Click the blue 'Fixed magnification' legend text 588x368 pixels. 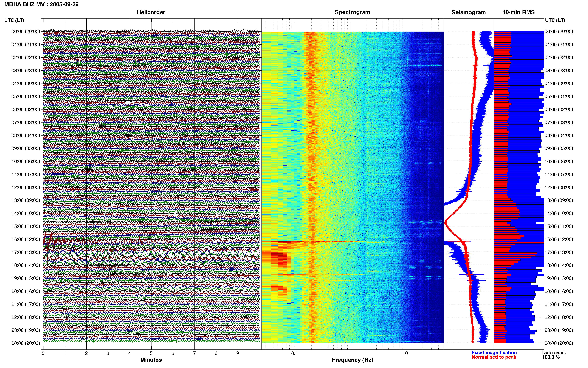[x=494, y=353]
